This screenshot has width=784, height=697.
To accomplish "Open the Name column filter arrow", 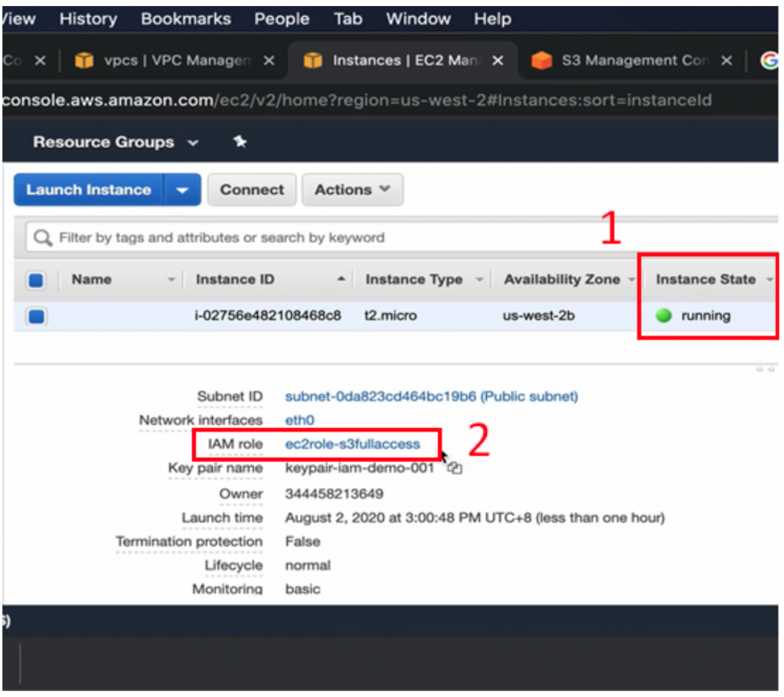I will click(171, 280).
